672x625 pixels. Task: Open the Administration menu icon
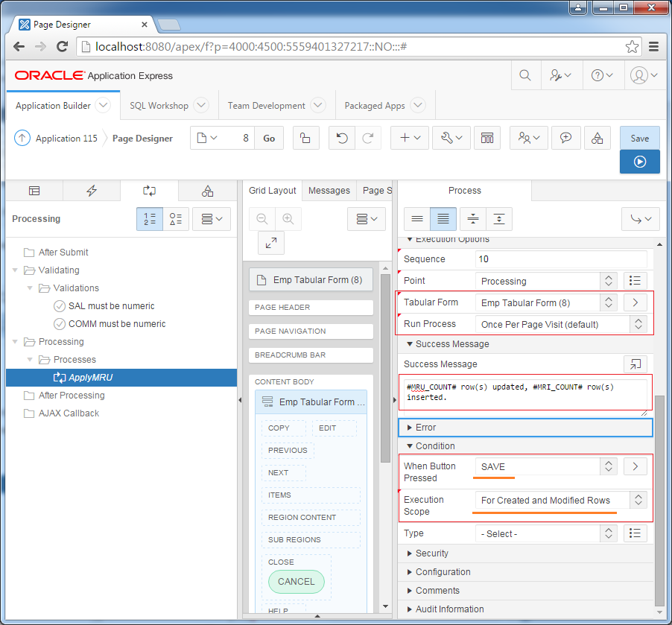[560, 75]
